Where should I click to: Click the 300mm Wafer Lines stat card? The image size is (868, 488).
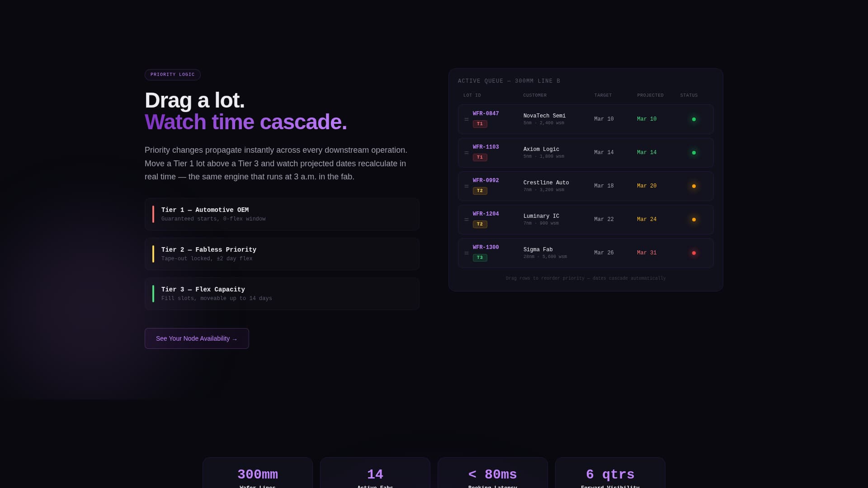258,474
